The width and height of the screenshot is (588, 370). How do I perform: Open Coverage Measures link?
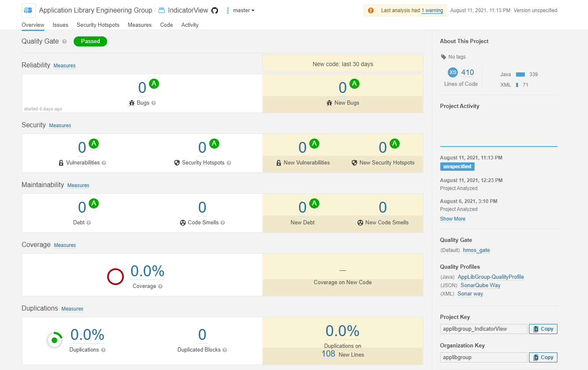point(65,245)
